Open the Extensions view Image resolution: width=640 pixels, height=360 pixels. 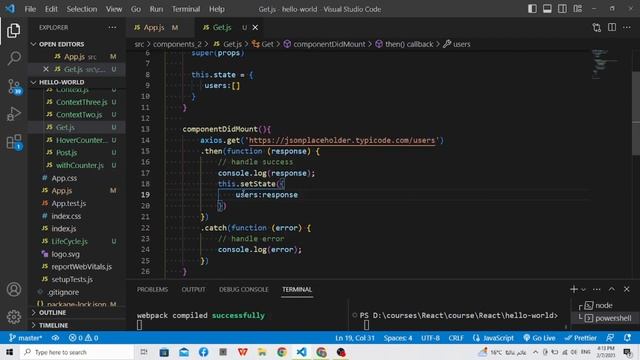point(14,142)
